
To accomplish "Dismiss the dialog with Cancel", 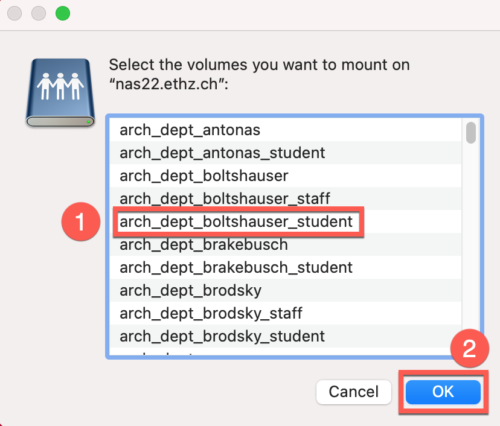I will coord(353,392).
